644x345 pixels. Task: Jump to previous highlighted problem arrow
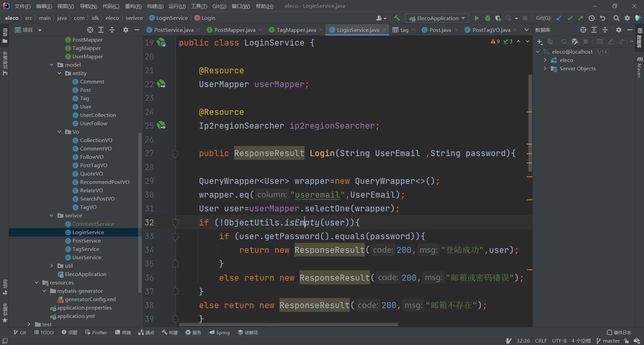[519, 41]
